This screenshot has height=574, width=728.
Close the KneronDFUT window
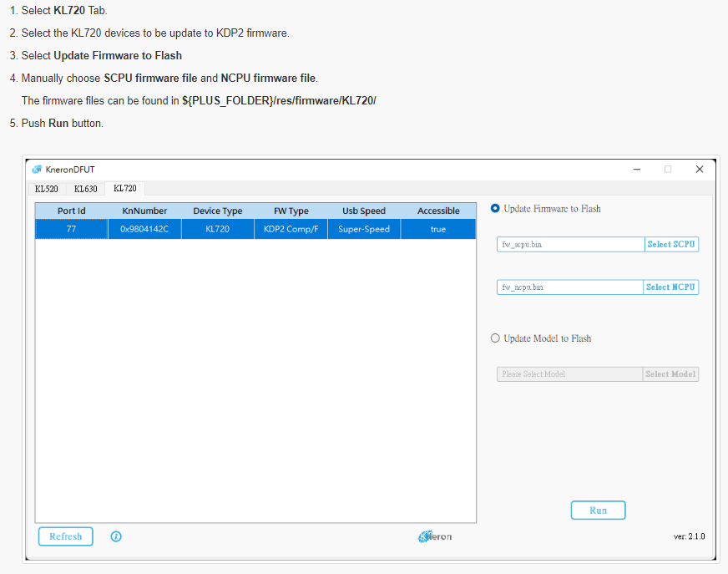tap(700, 169)
